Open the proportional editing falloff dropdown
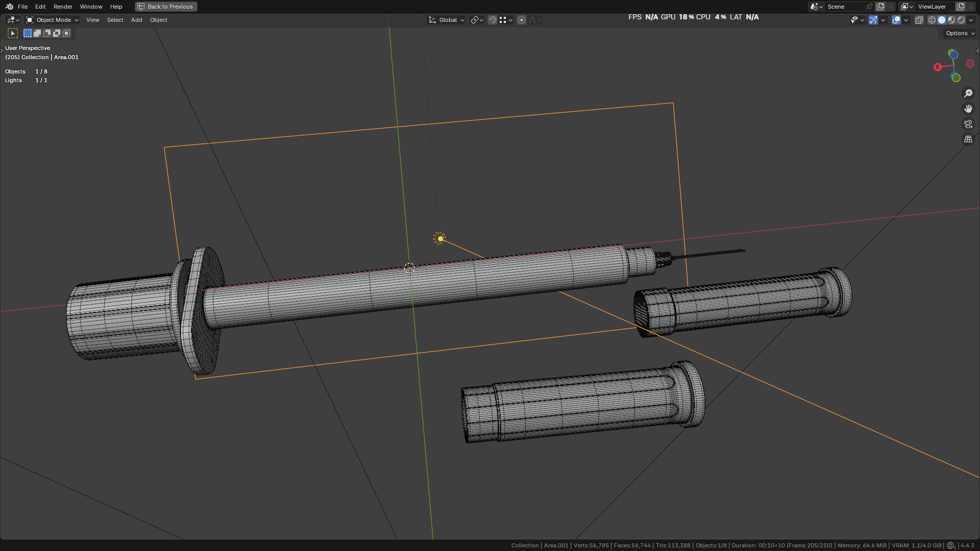980x551 pixels. 535,20
